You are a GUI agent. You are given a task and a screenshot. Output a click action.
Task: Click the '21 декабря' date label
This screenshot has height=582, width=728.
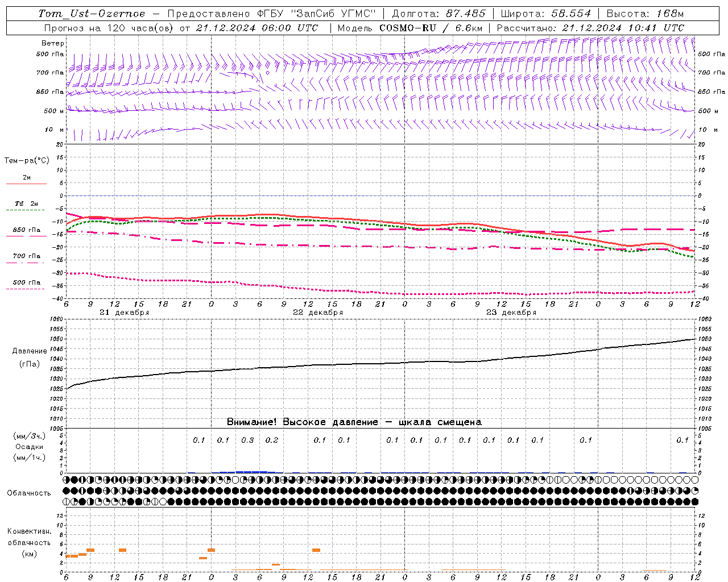[x=124, y=313]
